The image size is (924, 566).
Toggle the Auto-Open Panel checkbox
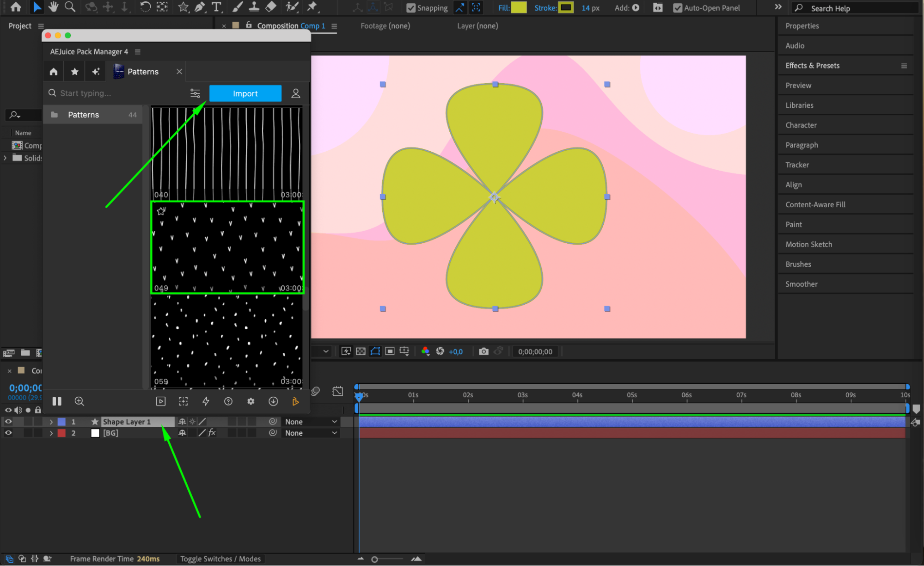point(677,8)
